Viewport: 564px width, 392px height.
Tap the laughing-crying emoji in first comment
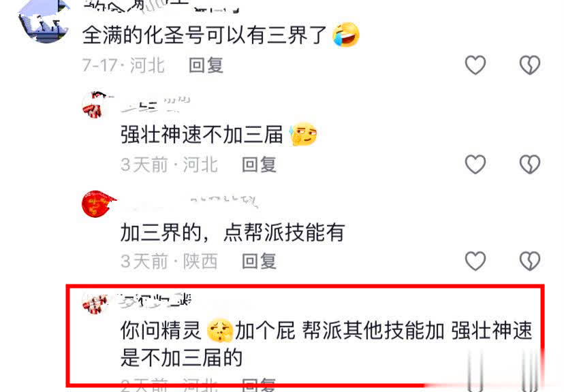(x=345, y=35)
